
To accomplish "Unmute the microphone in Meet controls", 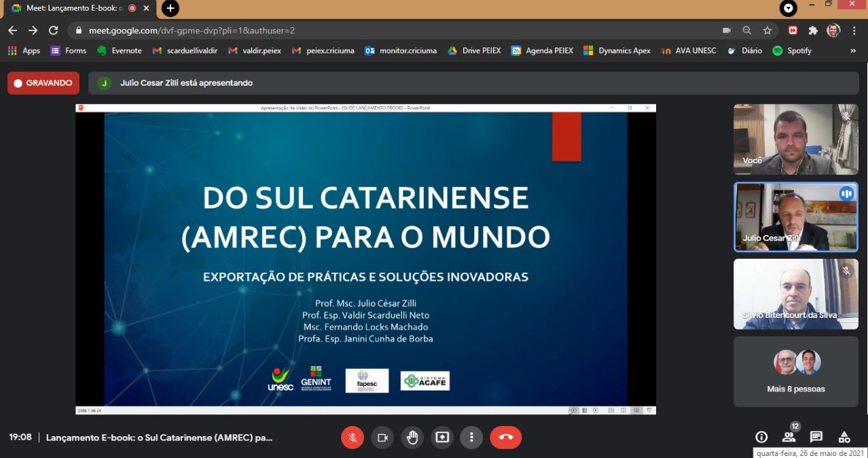I will point(352,438).
